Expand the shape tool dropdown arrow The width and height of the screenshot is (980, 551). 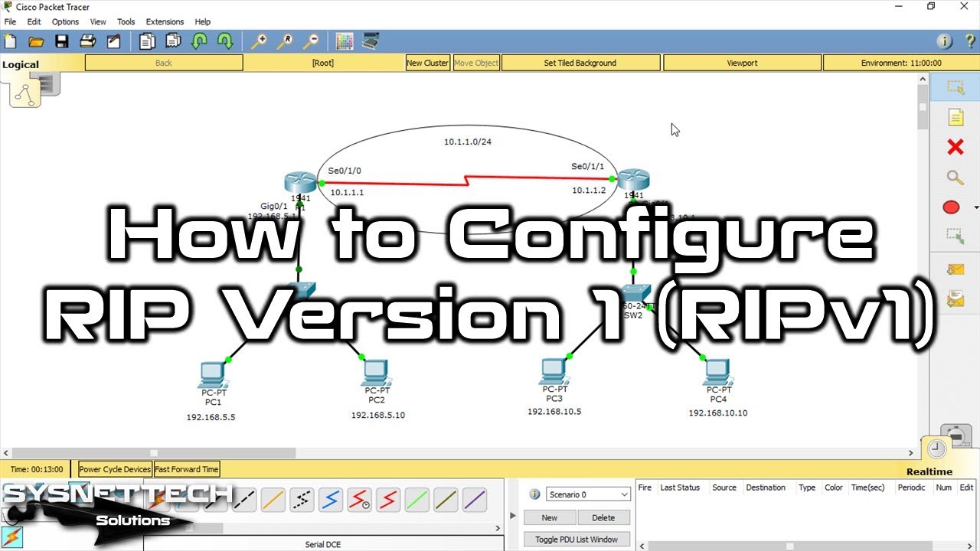[976, 207]
